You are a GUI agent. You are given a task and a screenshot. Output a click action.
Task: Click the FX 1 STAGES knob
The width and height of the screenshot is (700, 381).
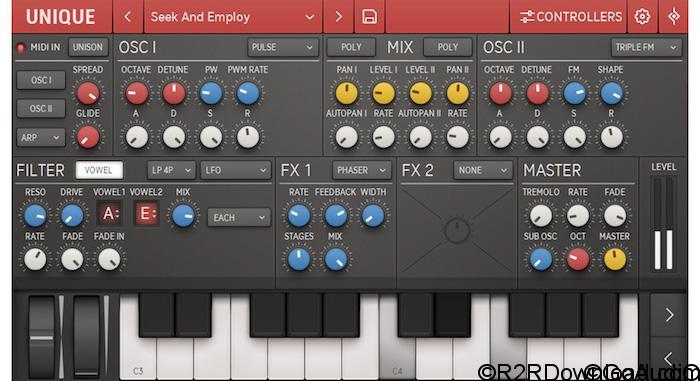[299, 260]
